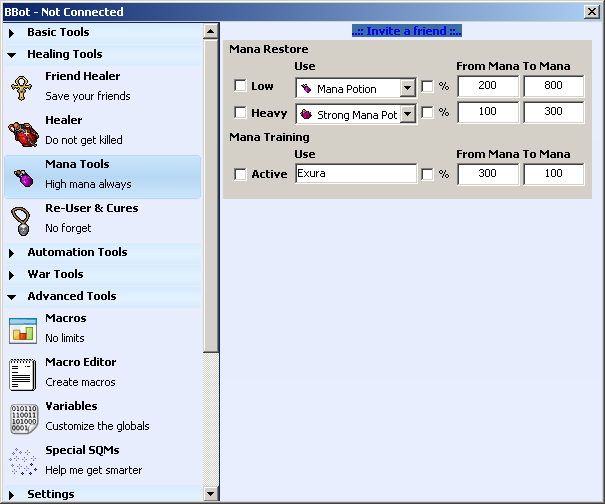
Task: Select the Special SQMs dotted icon
Action: click(23, 461)
